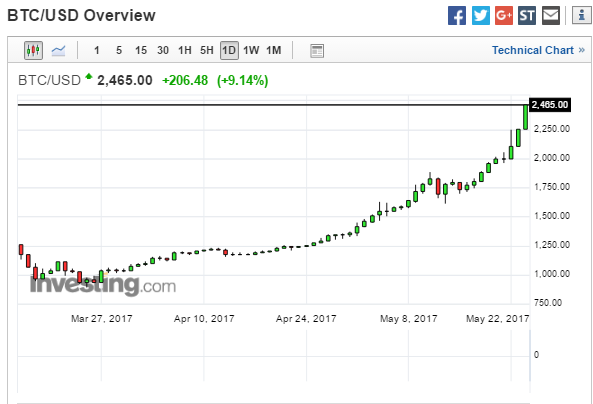Screen dimensions: 593x404
Task: Send the chart by email icon
Action: (551, 16)
